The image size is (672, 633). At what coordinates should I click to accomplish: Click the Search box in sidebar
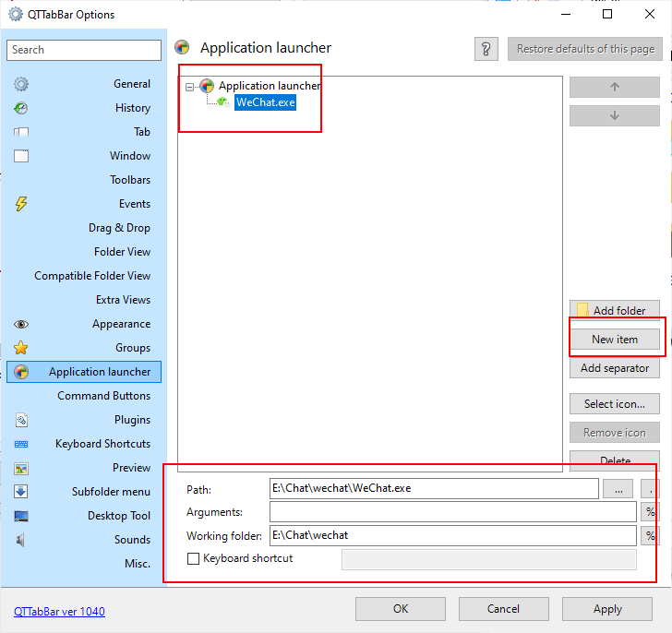tap(84, 50)
